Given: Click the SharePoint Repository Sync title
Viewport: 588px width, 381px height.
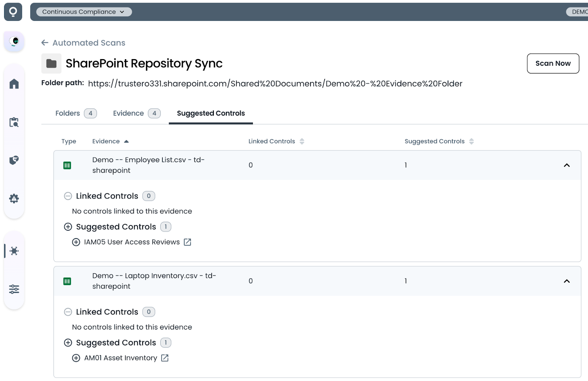Looking at the screenshot, I should (144, 64).
